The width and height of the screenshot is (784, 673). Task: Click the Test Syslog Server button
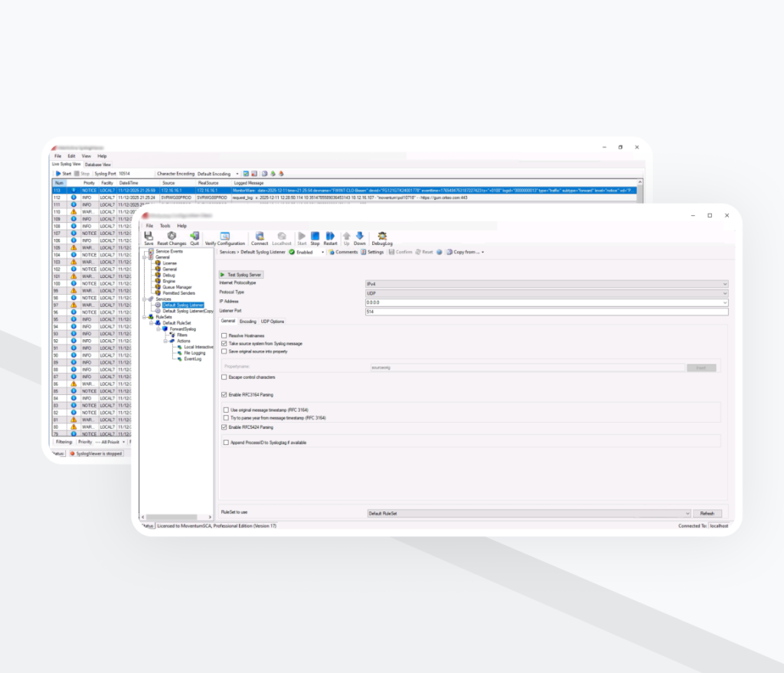click(x=241, y=274)
